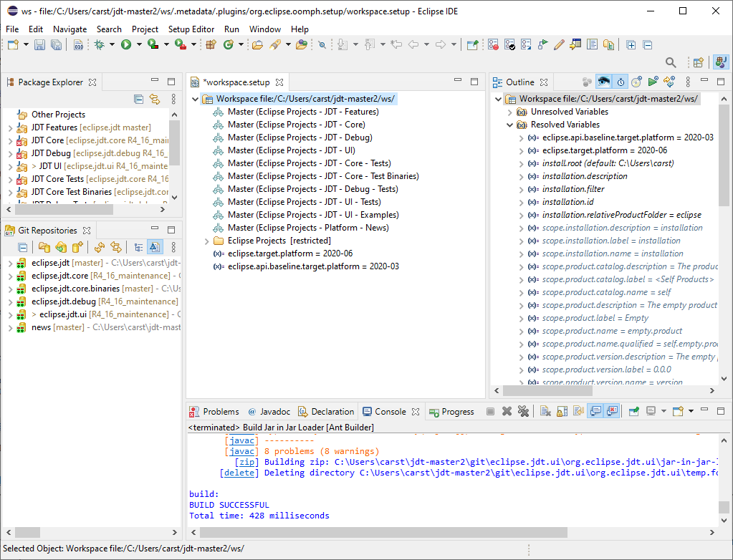Select eclipse.target.platform = 2020-06 in editor
733x560 pixels.
click(x=290, y=254)
